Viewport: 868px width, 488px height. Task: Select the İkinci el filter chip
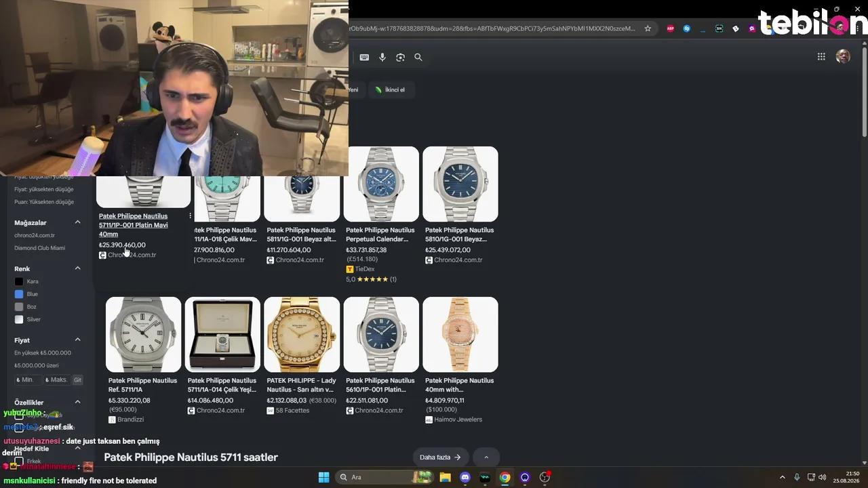tap(390, 89)
